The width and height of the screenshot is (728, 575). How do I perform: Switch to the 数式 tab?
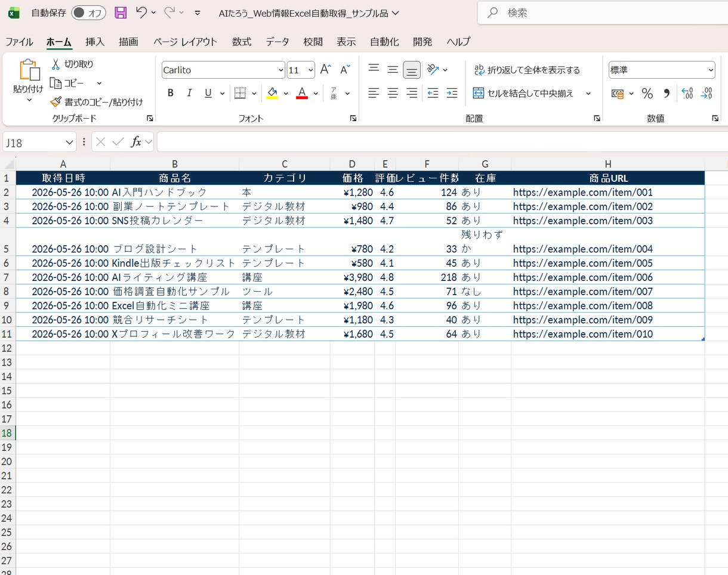pos(242,42)
